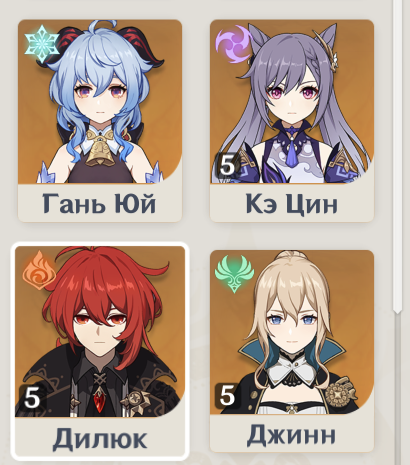The height and width of the screenshot is (465, 410).
Task: Click the orange Pyro flame icon on Diluc's card
Action: (40, 271)
